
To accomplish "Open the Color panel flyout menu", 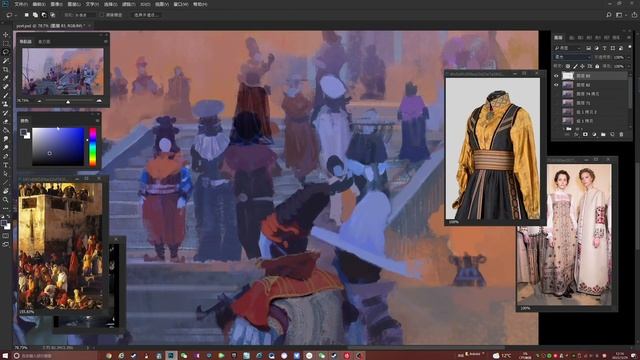I will (98, 120).
